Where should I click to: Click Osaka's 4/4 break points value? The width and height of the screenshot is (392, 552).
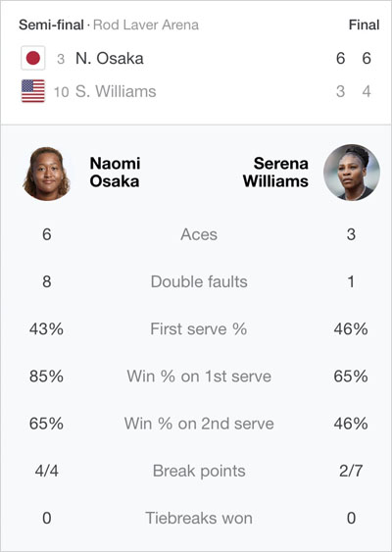point(46,471)
